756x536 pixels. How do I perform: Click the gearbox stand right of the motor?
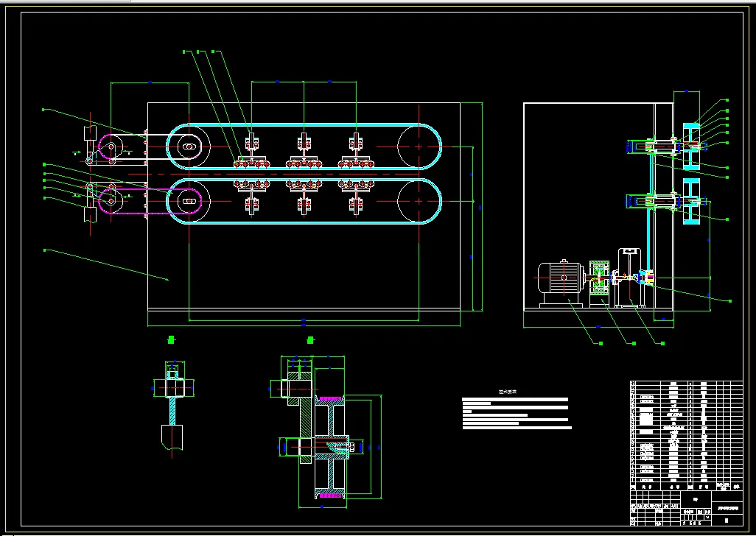(630, 278)
